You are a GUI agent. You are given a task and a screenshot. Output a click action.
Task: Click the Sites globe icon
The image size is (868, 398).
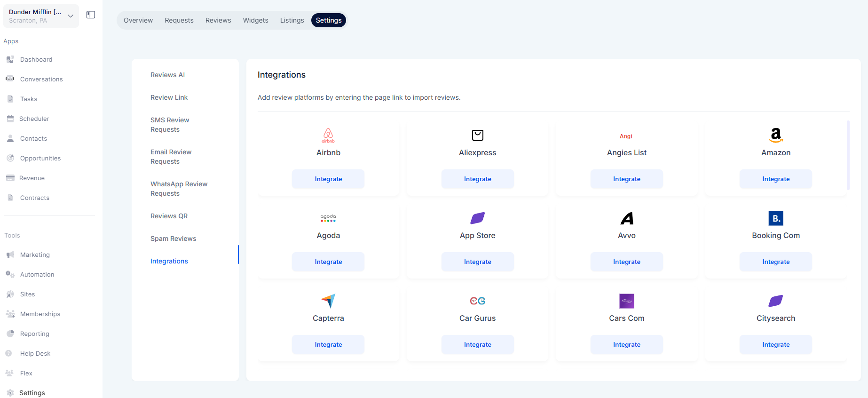10,294
